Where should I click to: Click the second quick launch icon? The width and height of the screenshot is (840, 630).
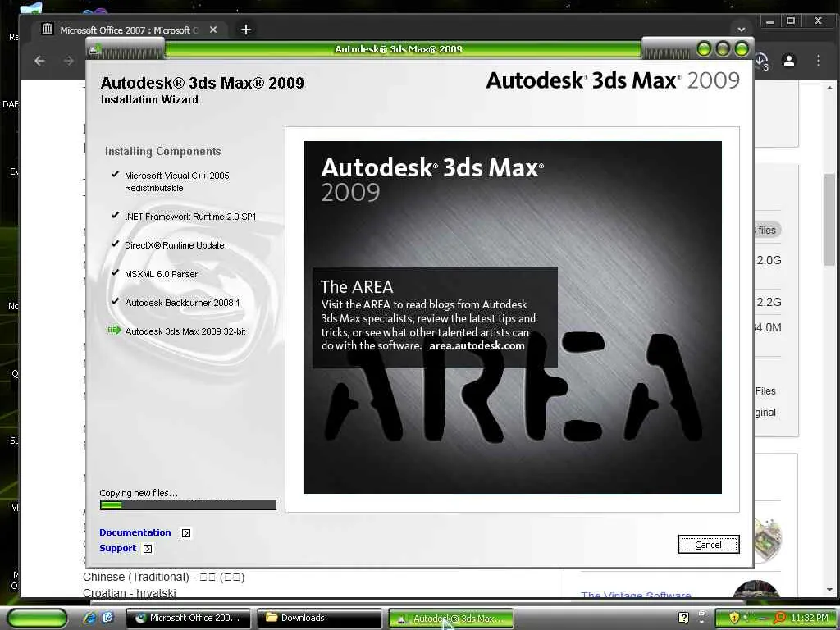point(107,618)
